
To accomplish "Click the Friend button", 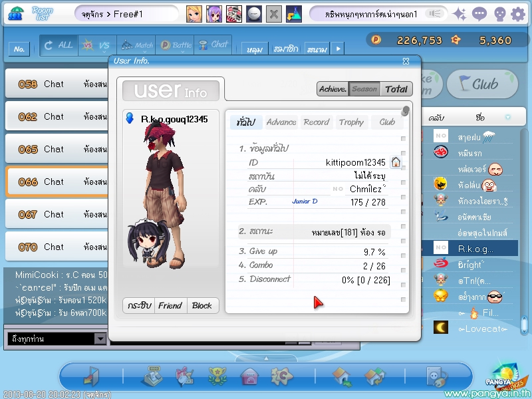I will pos(170,305).
